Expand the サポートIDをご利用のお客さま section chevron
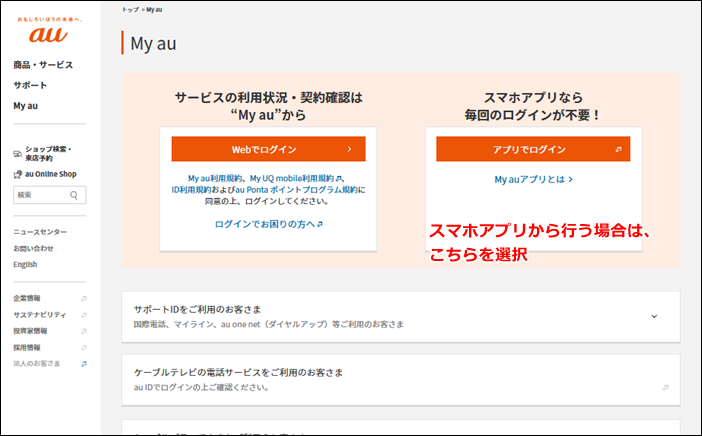The width and height of the screenshot is (702, 436). pyautogui.click(x=654, y=316)
